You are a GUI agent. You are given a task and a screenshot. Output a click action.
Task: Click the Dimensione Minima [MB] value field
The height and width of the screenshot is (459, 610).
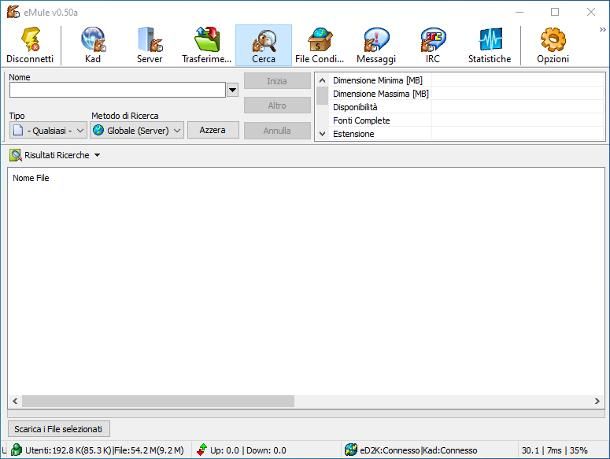point(517,81)
